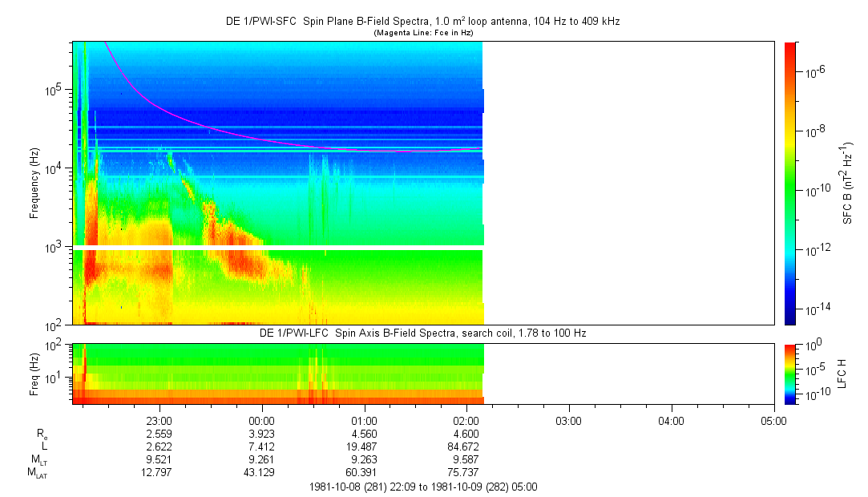Click the magenta Fce curve line

pos(210,127)
